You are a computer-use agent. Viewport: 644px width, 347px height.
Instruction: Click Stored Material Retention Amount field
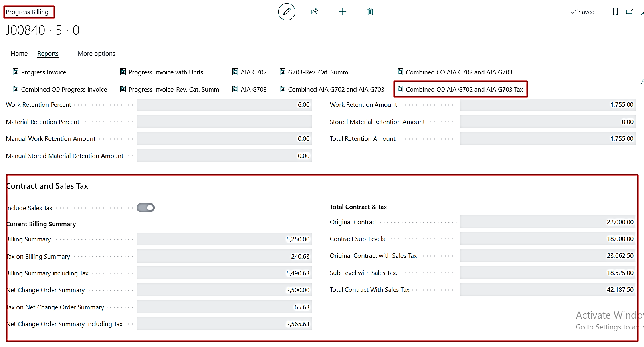548,122
